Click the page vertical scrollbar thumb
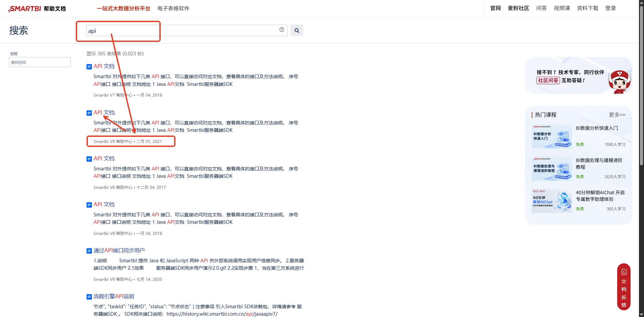Image resolution: width=644 pixels, height=317 pixels. click(641, 86)
